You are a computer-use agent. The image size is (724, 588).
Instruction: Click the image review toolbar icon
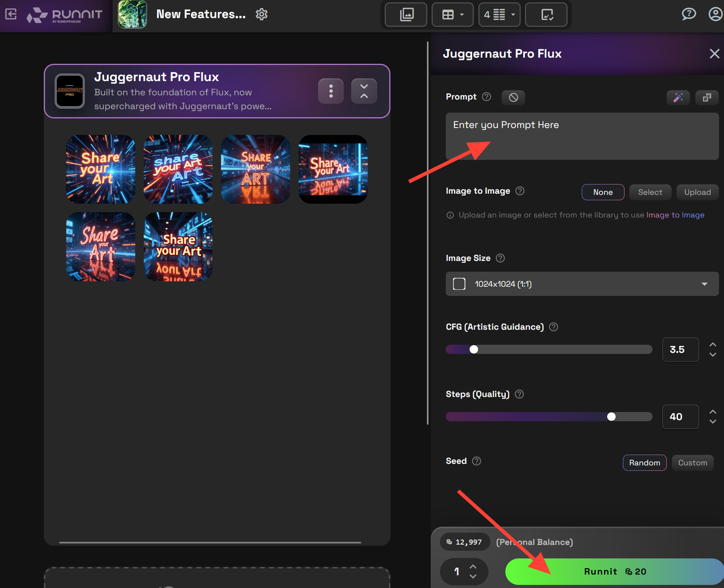(x=546, y=15)
